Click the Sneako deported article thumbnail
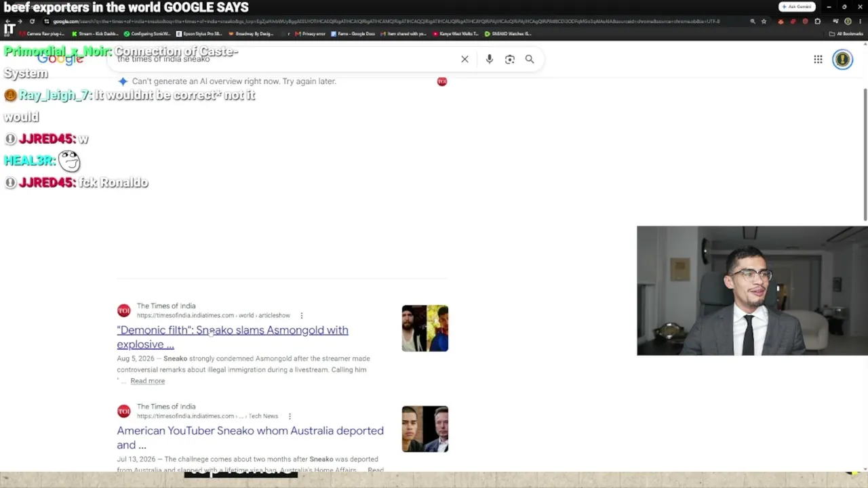868x488 pixels. click(425, 429)
